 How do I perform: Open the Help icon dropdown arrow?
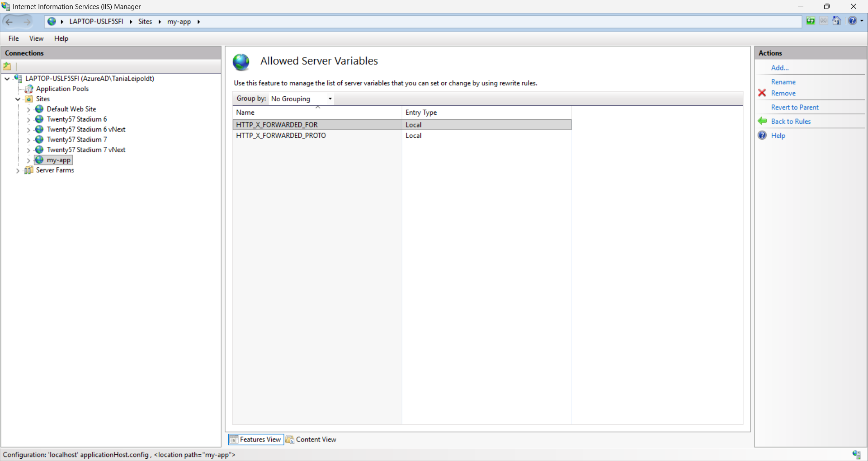pos(862,21)
